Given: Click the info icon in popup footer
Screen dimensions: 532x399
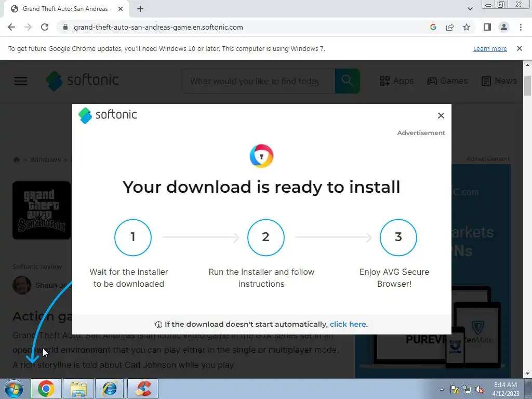Looking at the screenshot, I should [x=158, y=325].
